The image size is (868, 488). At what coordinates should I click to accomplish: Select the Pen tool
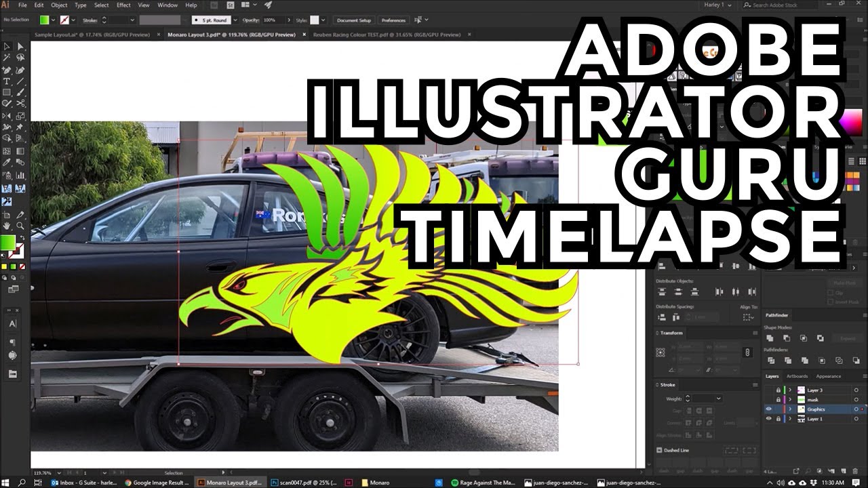[x=7, y=69]
